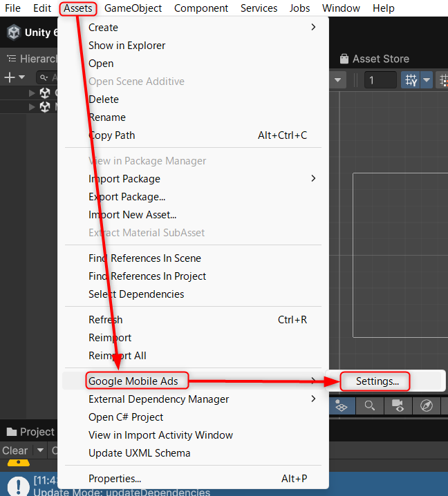Click the isometric grid icon in bottom toolbar
This screenshot has height=496, width=448.
point(342,406)
